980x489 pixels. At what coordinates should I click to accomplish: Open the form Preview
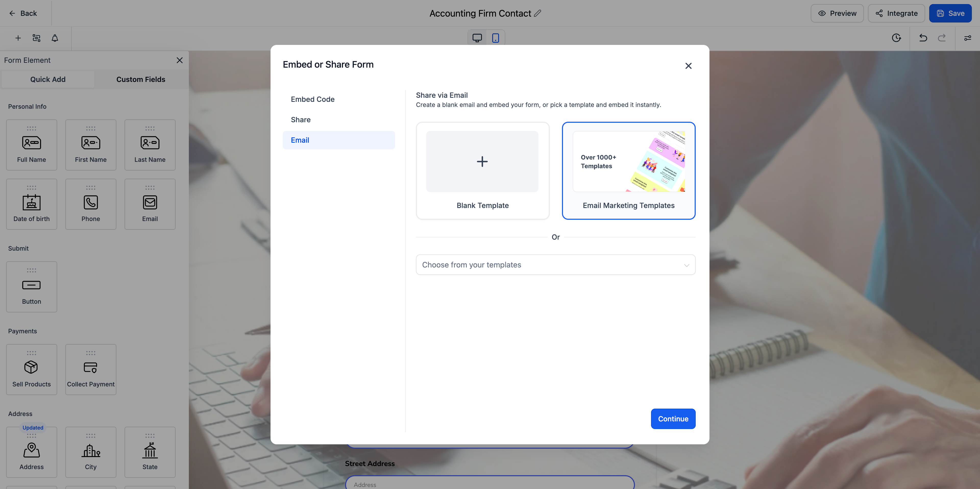[x=837, y=13]
